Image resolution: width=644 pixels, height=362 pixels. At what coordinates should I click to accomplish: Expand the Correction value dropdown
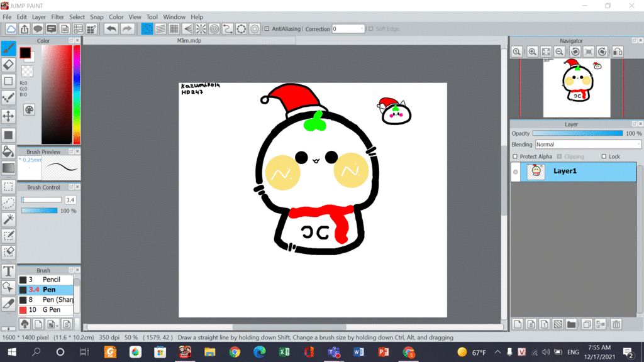coord(362,29)
